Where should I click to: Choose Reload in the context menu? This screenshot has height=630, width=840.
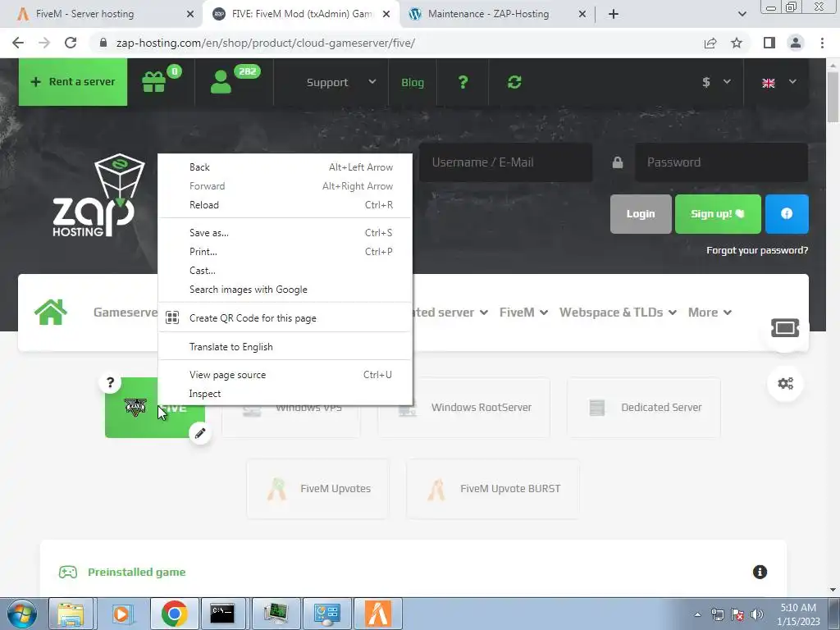coord(285,204)
